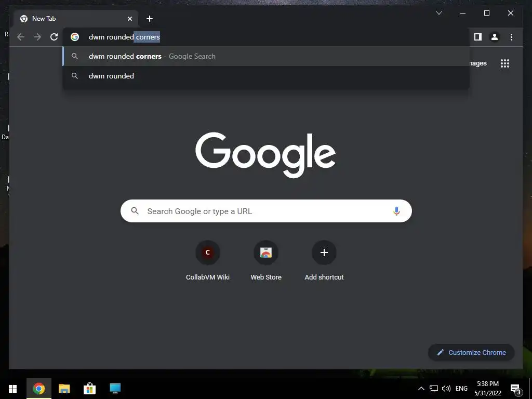Open a new tab with the plus button

[x=150, y=19]
